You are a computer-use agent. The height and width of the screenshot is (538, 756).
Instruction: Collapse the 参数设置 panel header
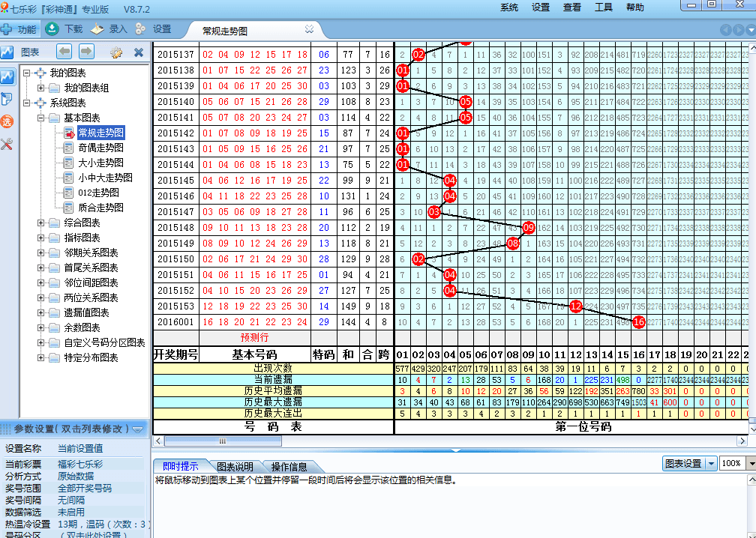pos(137,429)
